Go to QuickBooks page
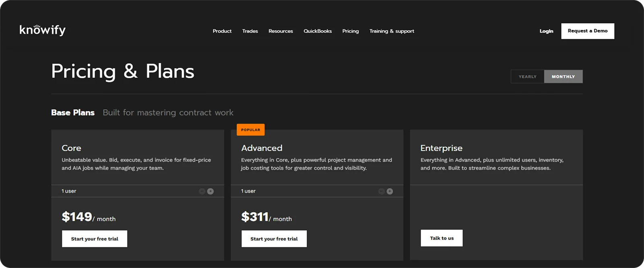Image resolution: width=644 pixels, height=268 pixels. (318, 31)
